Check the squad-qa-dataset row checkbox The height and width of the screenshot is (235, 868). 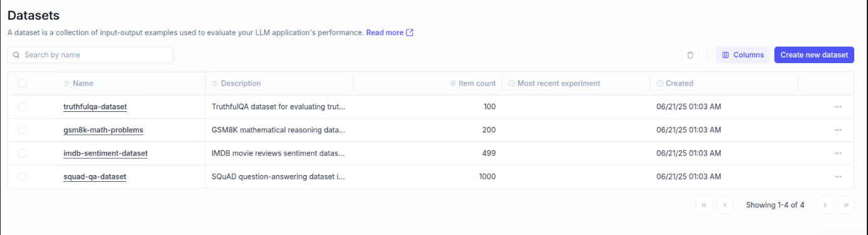click(23, 177)
